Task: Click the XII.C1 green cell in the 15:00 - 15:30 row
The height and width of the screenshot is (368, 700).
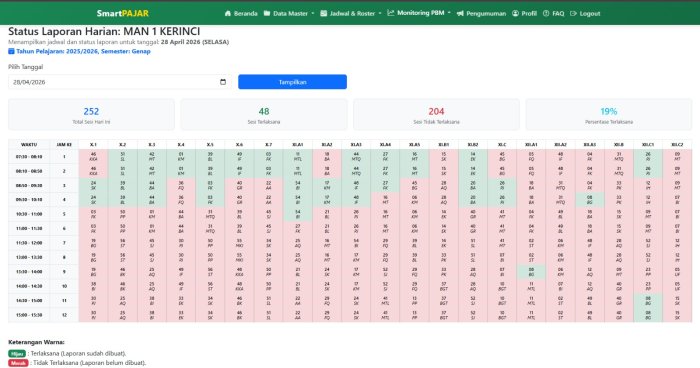Action: point(648,315)
